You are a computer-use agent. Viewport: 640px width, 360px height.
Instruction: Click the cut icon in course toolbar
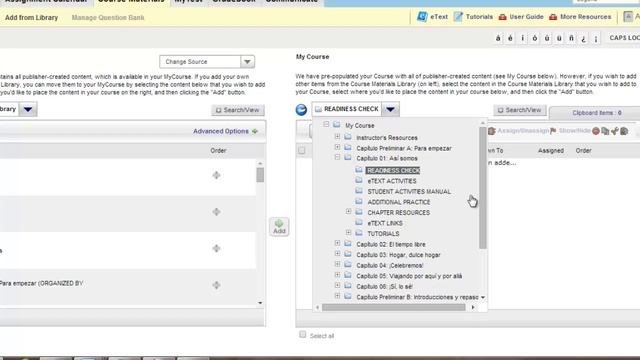(x=615, y=131)
